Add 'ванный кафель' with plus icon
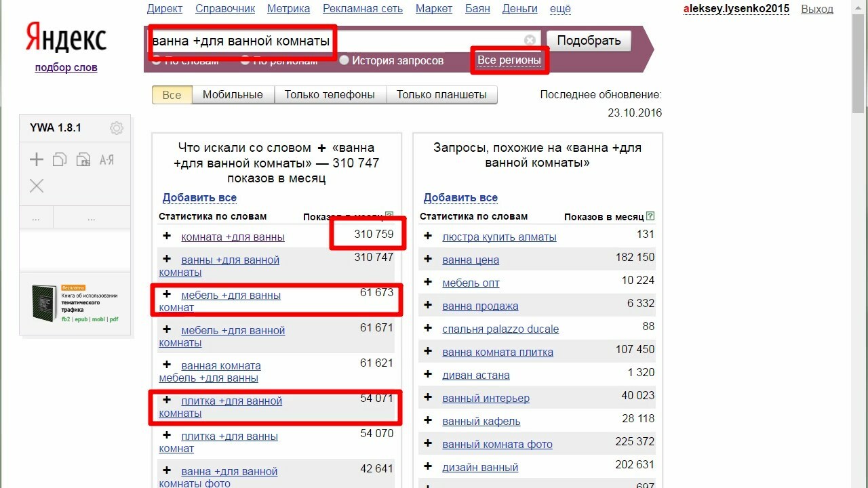The width and height of the screenshot is (868, 488). click(x=428, y=420)
